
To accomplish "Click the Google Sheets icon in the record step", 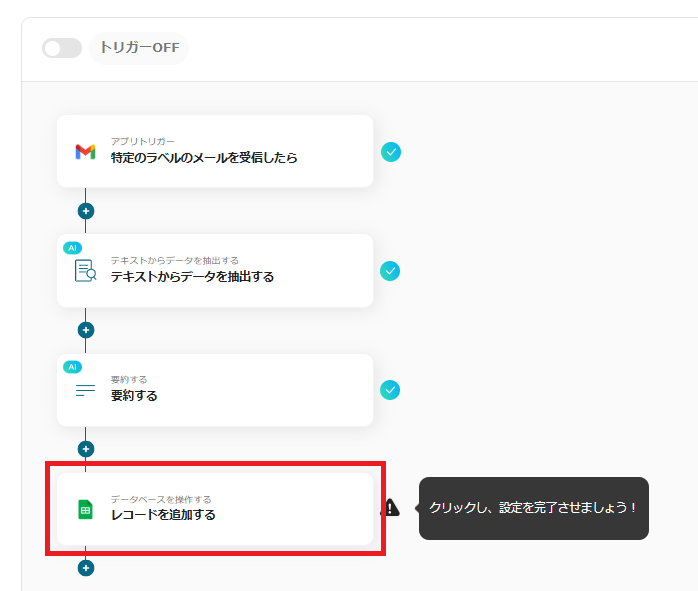I will point(85,510).
